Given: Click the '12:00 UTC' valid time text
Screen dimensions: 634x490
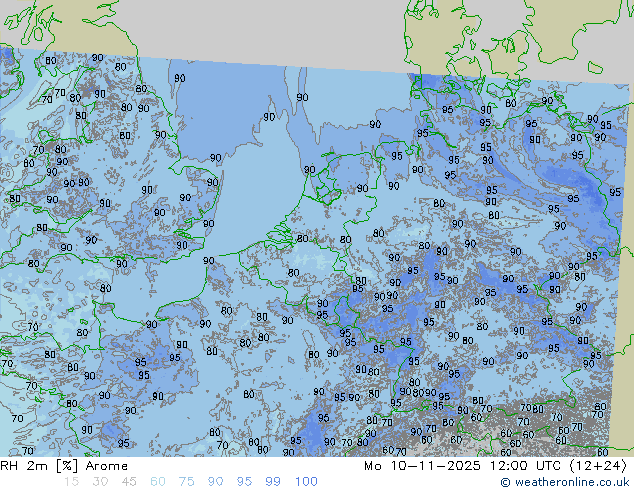Looking at the screenshot, I should click(525, 466).
